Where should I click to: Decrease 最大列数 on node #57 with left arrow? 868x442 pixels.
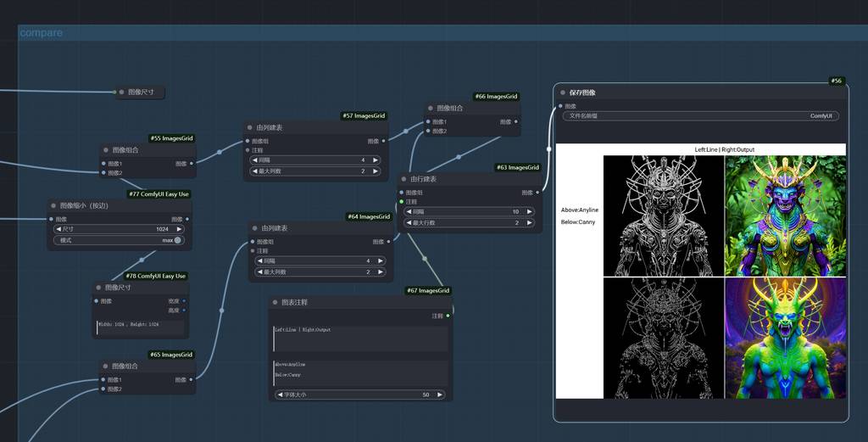pos(255,171)
